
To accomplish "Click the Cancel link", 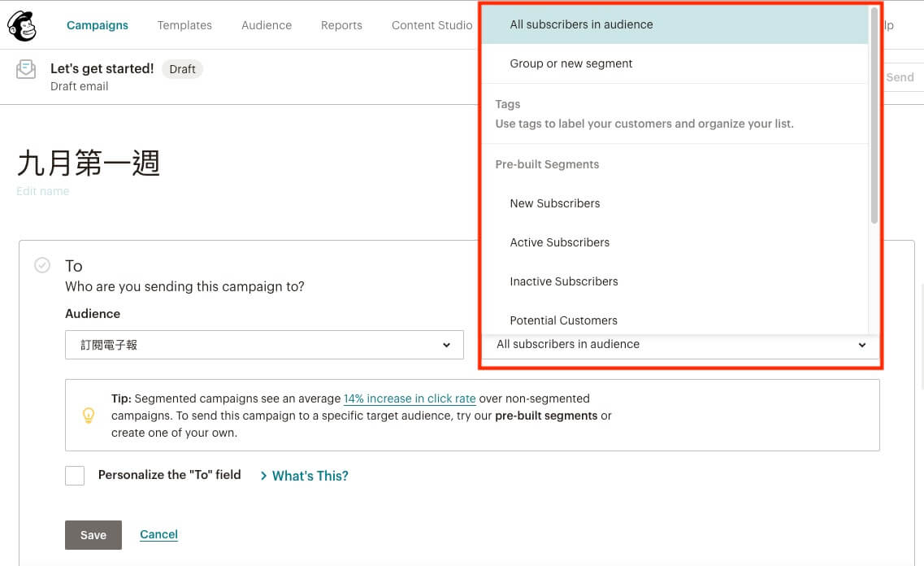I will click(x=158, y=534).
